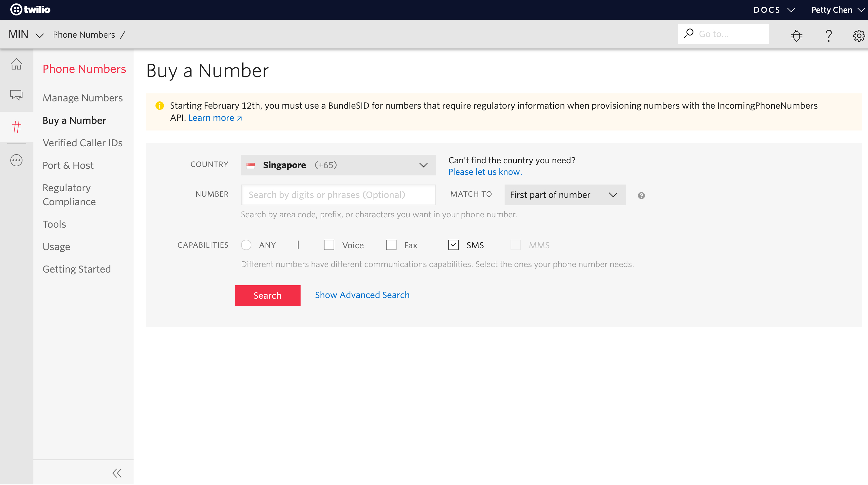Click the Number search input field
868x485 pixels.
click(338, 195)
